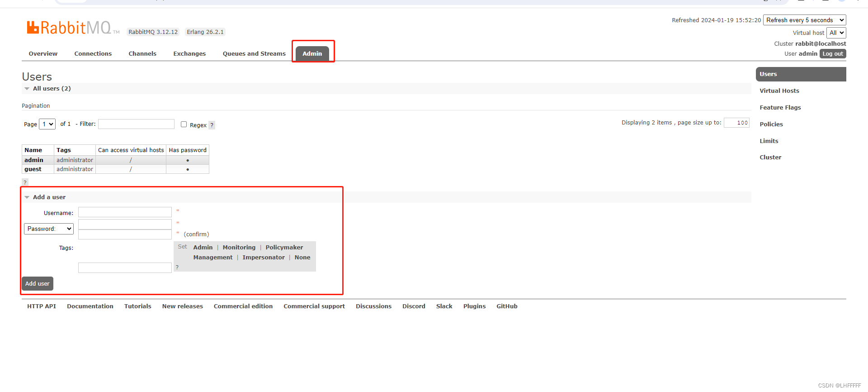This screenshot has width=868, height=392.
Task: Open the HTTP API footer link
Action: coord(42,306)
